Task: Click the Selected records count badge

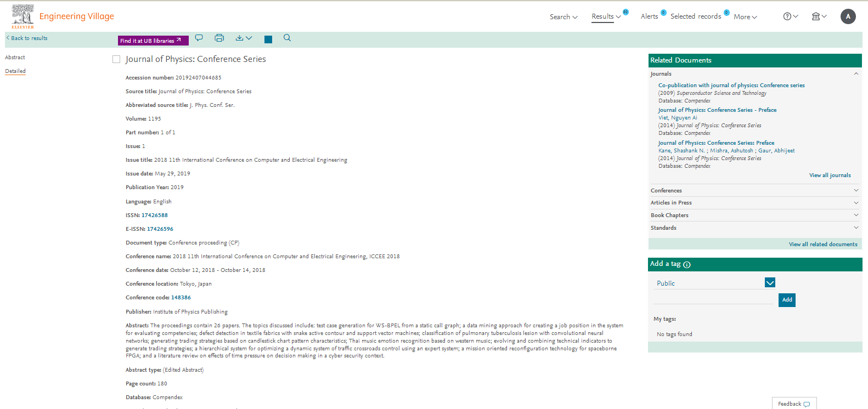Action: (726, 12)
